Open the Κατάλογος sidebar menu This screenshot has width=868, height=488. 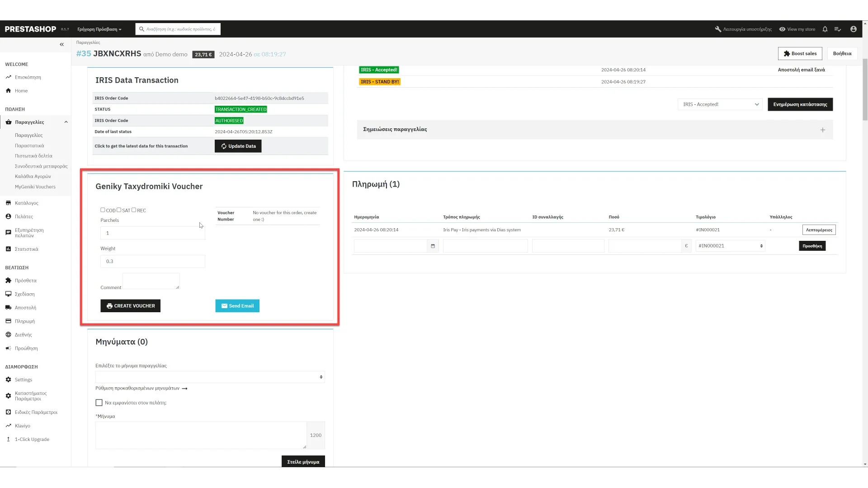[x=26, y=203]
